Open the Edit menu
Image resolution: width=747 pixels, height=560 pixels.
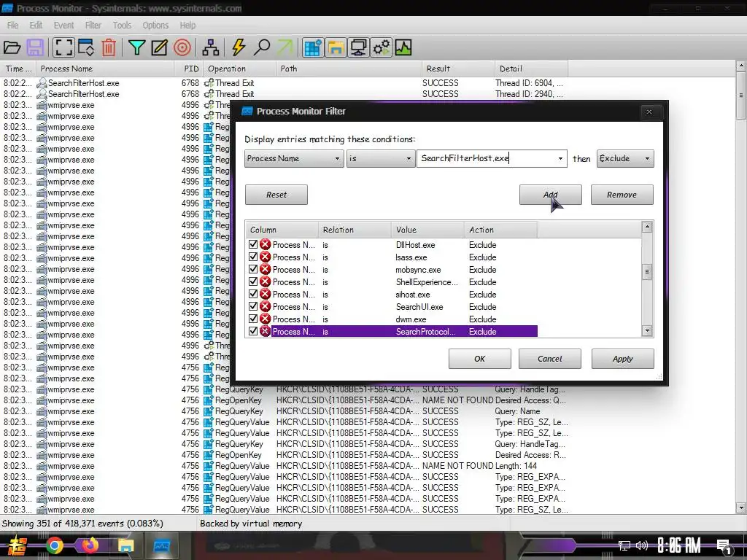(x=36, y=26)
